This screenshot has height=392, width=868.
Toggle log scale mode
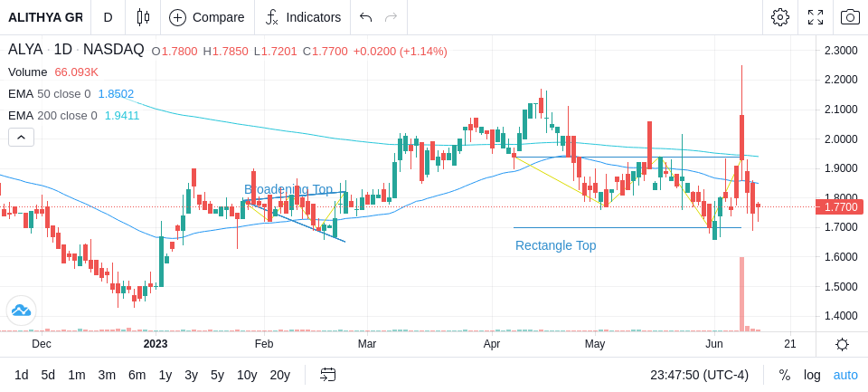(812, 376)
